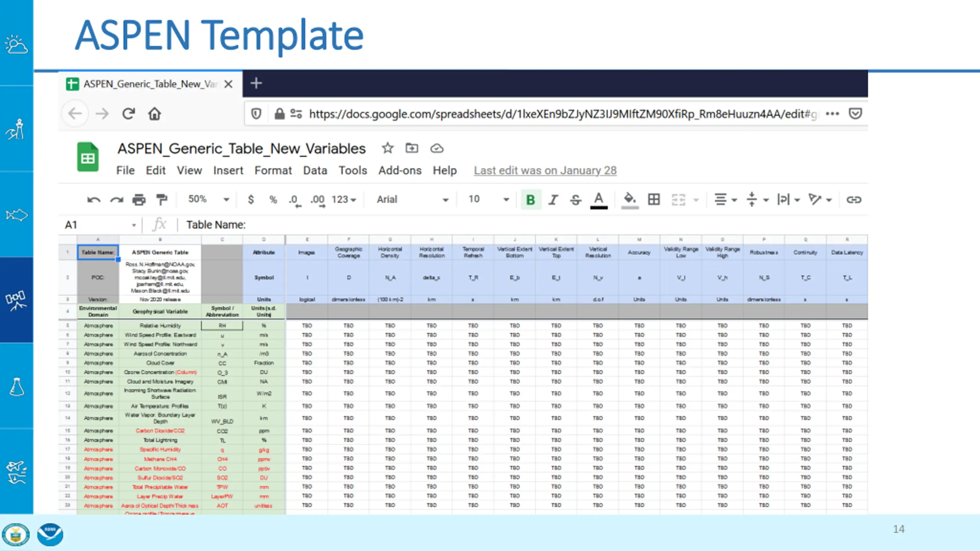Open the Borders grid icon
This screenshot has height=551, width=980.
click(654, 199)
